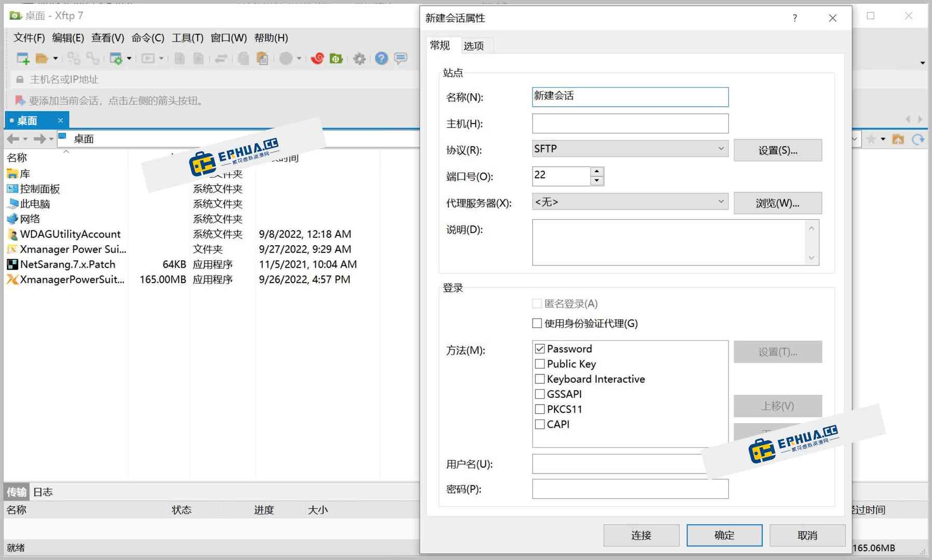Click the add-session bookmark arrow icon
The height and width of the screenshot is (560, 932).
tap(20, 101)
